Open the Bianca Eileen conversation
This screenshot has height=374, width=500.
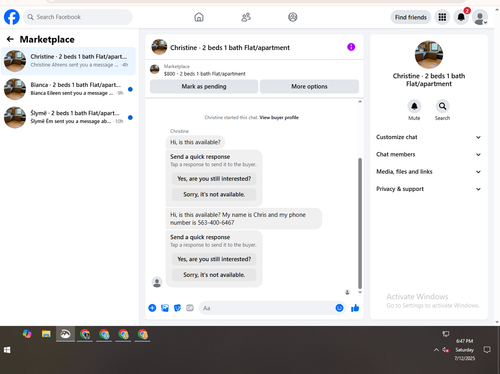[68, 89]
